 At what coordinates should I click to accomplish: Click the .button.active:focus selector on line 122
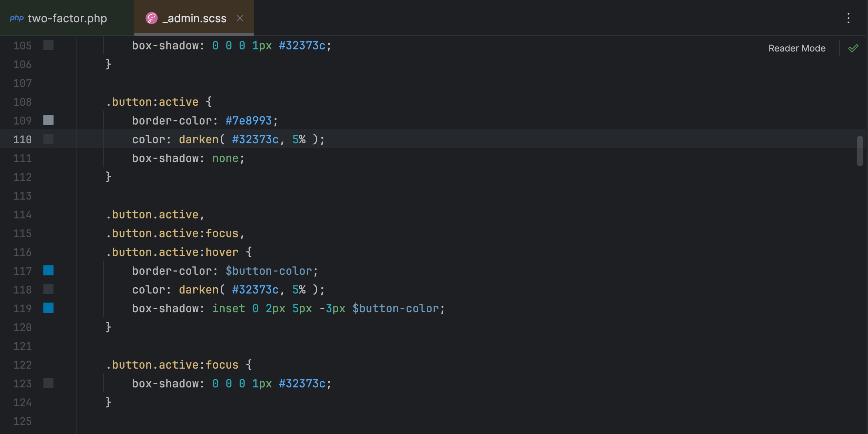(x=172, y=364)
